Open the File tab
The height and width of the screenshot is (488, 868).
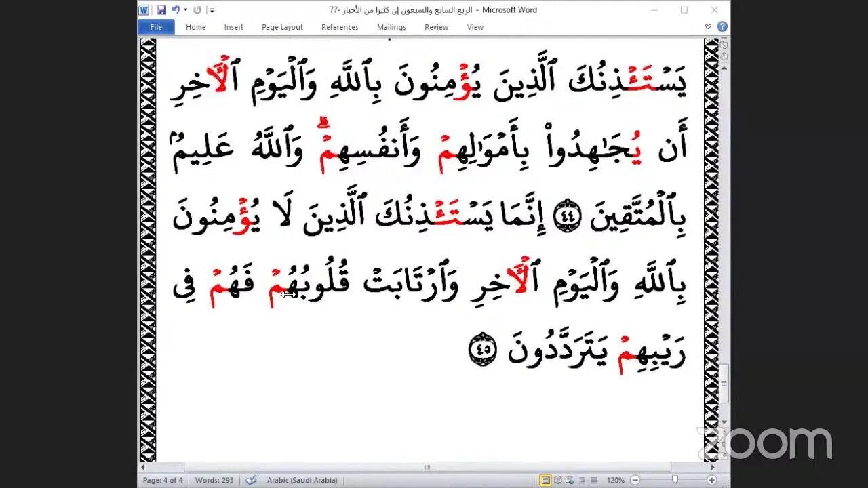click(156, 27)
